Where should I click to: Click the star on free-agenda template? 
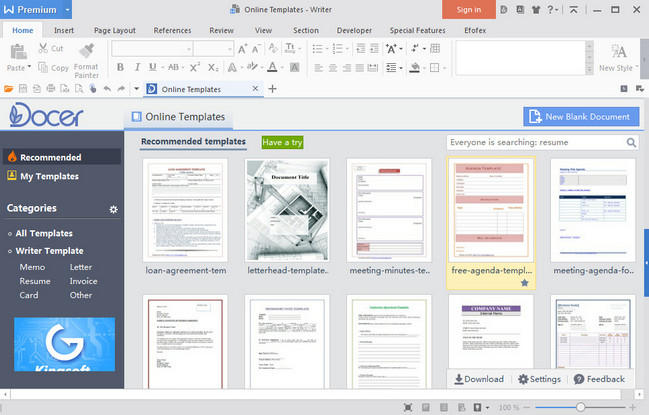point(524,283)
